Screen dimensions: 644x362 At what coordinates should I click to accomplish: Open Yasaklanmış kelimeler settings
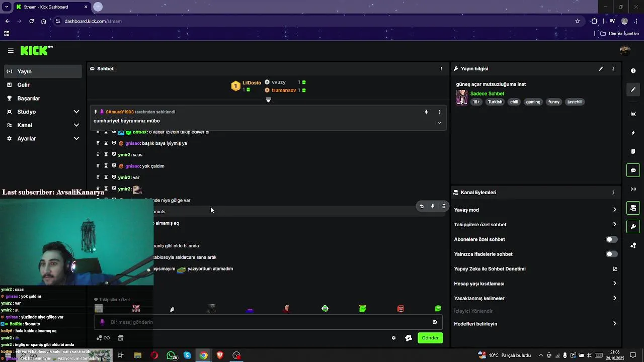tap(535, 298)
